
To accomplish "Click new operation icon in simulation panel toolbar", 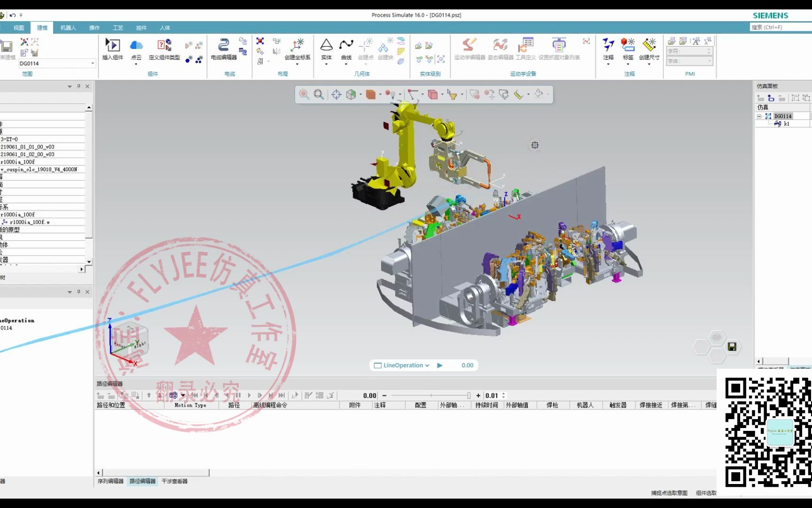I will coord(771,98).
